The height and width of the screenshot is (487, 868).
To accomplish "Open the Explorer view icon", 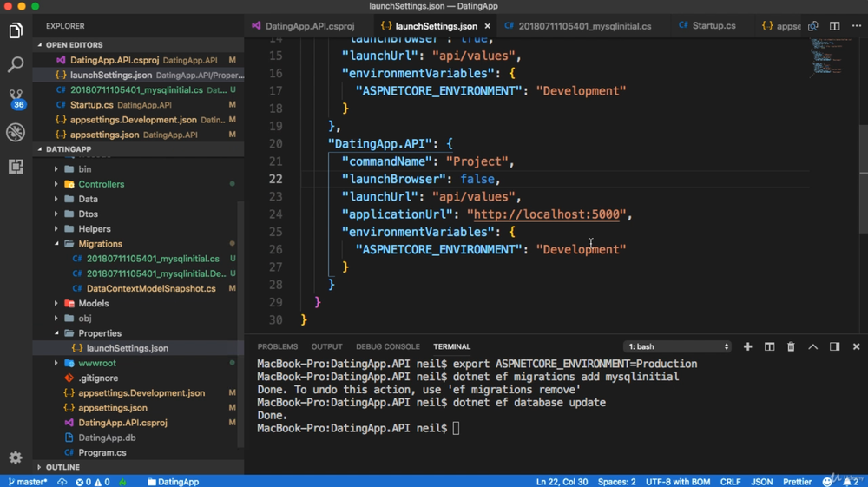I will coord(16,31).
